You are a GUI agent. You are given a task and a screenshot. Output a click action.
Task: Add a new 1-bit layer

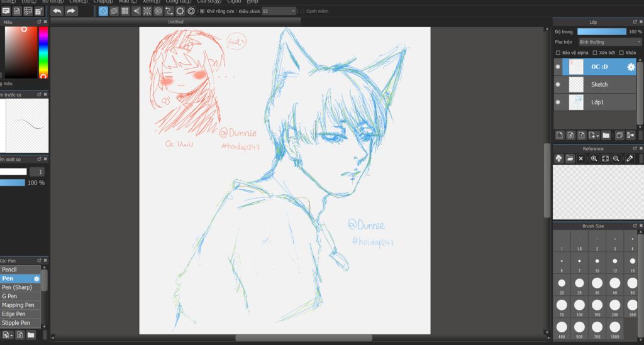pyautogui.click(x=582, y=135)
